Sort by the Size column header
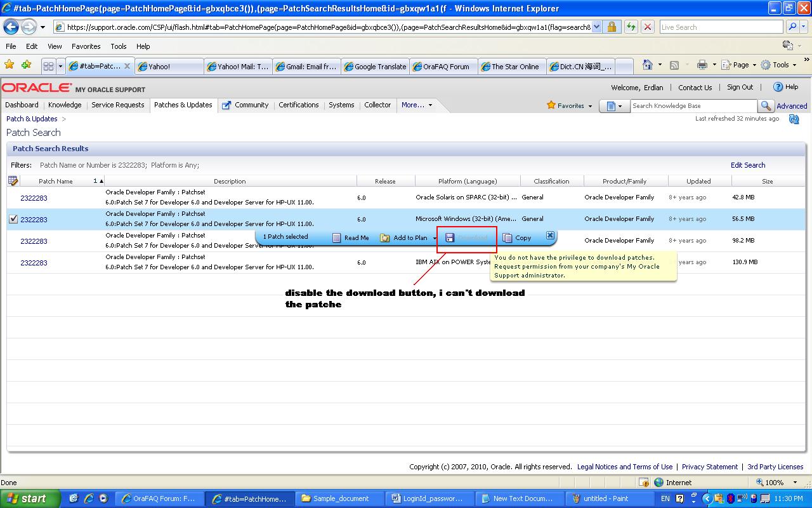Viewport: 812px width, 508px height. [x=767, y=181]
